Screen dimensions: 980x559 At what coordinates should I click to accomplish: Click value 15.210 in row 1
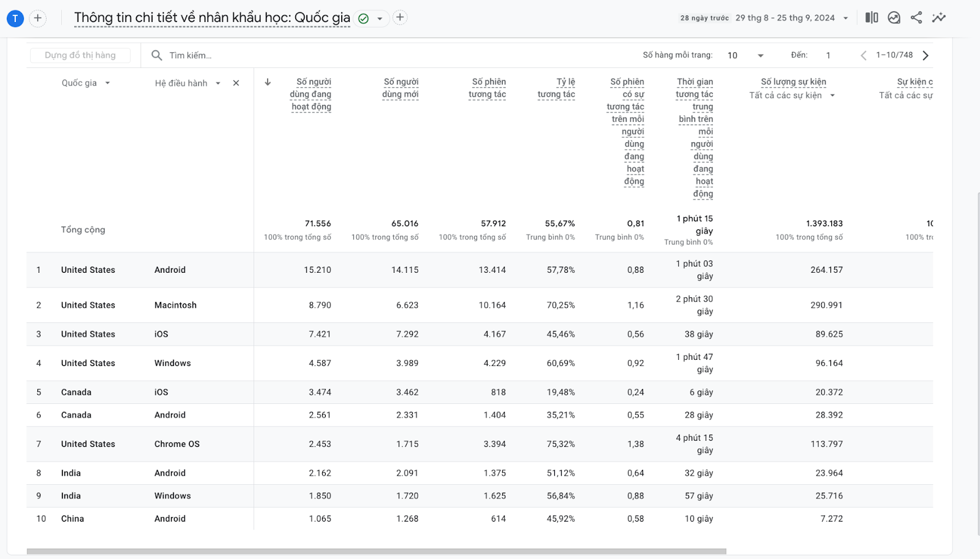point(317,270)
